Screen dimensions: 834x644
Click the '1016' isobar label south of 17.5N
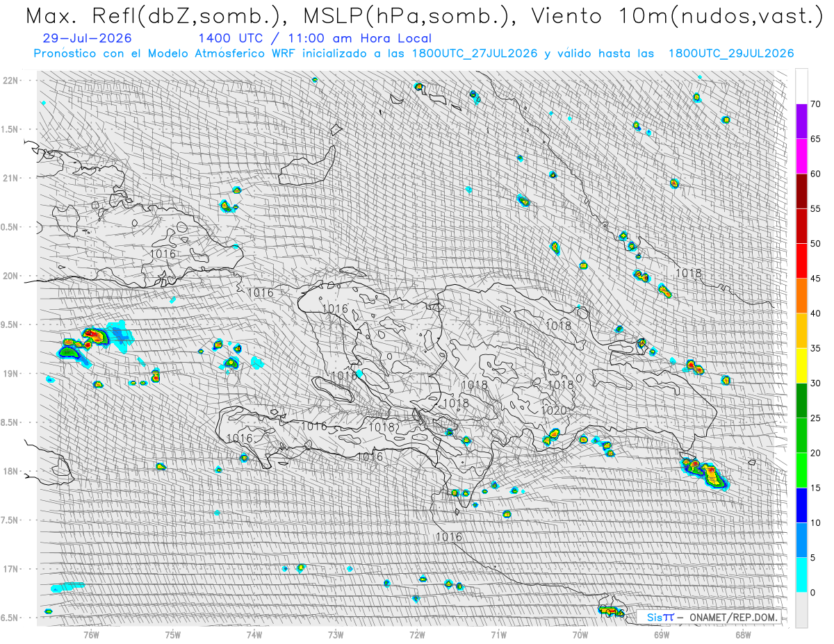(x=449, y=537)
